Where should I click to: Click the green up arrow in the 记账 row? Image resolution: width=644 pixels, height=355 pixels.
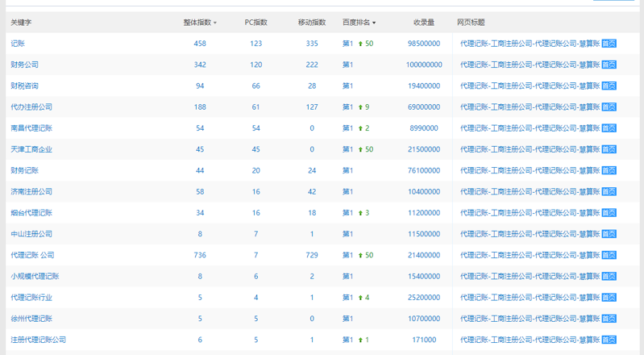click(x=360, y=44)
